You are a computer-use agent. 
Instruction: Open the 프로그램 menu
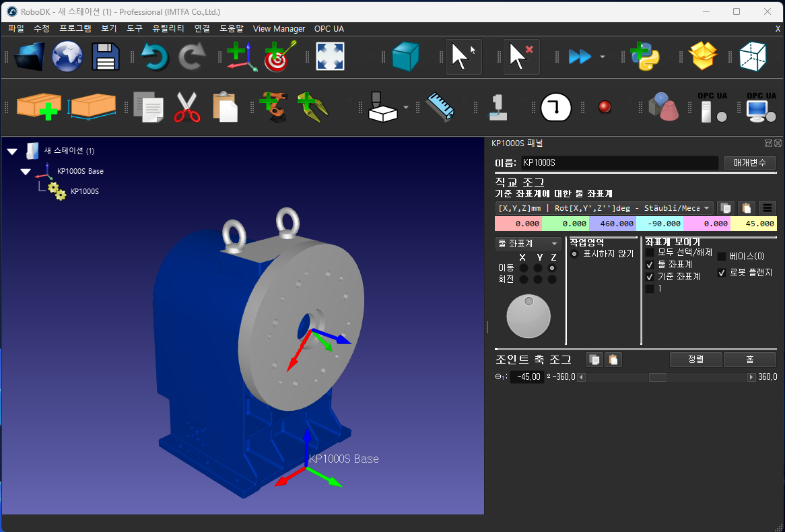click(75, 29)
